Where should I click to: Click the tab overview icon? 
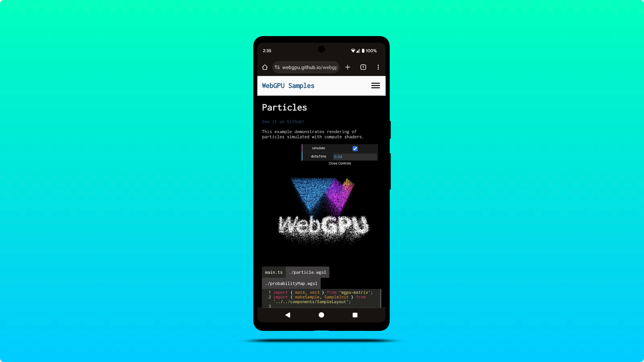click(x=363, y=67)
